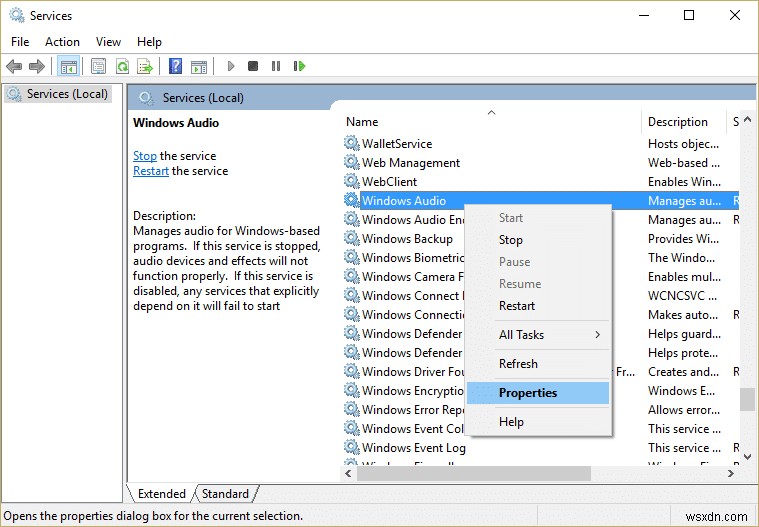Click the Windows Backup gear icon

pos(351,238)
